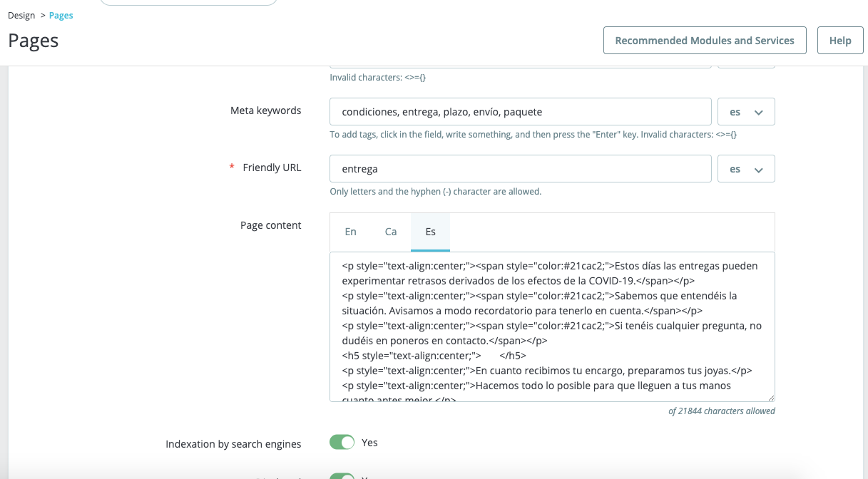Image resolution: width=868 pixels, height=479 pixels.
Task: Switch to the Ca page content tab
Action: (391, 232)
